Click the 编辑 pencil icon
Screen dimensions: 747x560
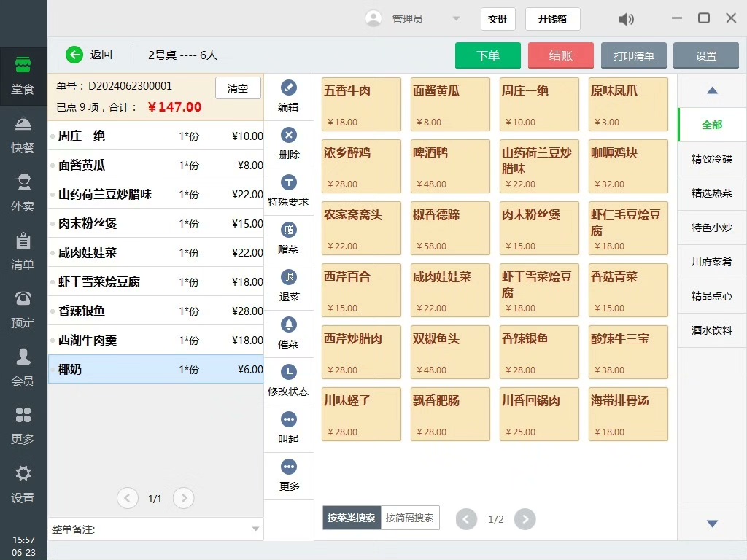pyautogui.click(x=289, y=88)
